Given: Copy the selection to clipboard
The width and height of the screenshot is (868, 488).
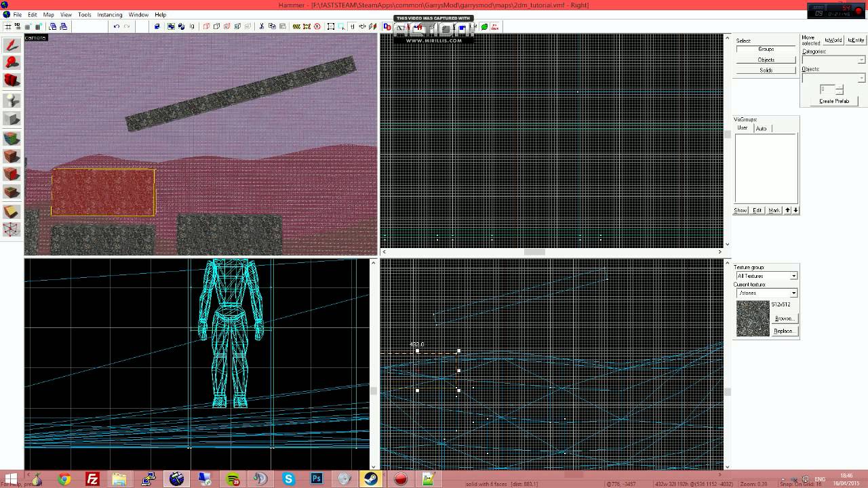Looking at the screenshot, I should [x=272, y=26].
